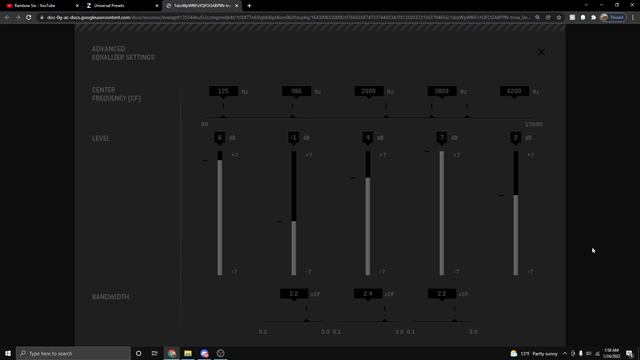Reload the current page

pyautogui.click(x=29, y=18)
